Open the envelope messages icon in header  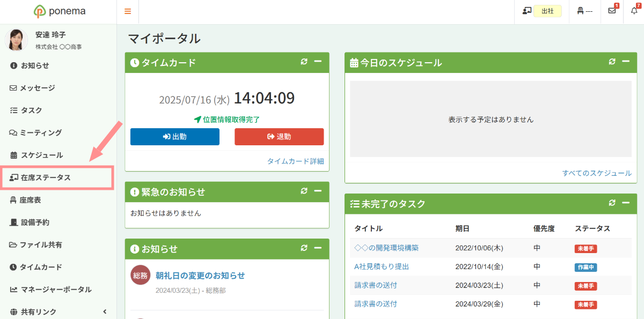point(612,11)
